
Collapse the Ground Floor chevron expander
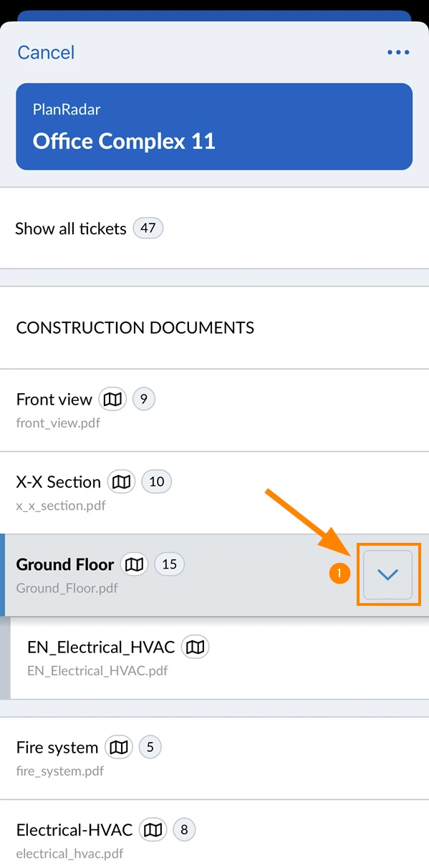[x=387, y=575]
